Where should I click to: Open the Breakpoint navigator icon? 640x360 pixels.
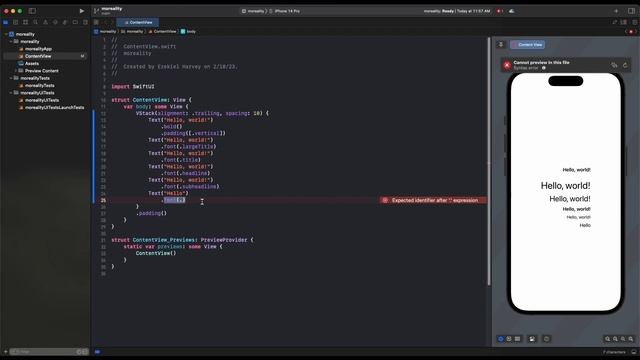point(75,22)
